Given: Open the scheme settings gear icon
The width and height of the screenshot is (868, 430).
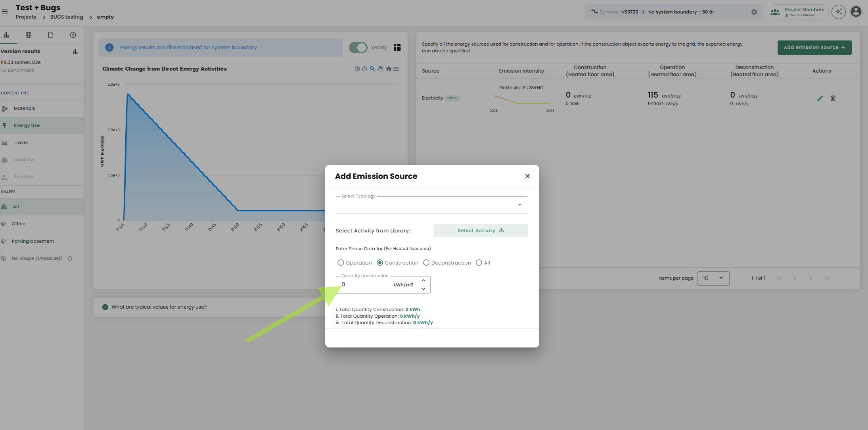Looking at the screenshot, I should pos(754,12).
